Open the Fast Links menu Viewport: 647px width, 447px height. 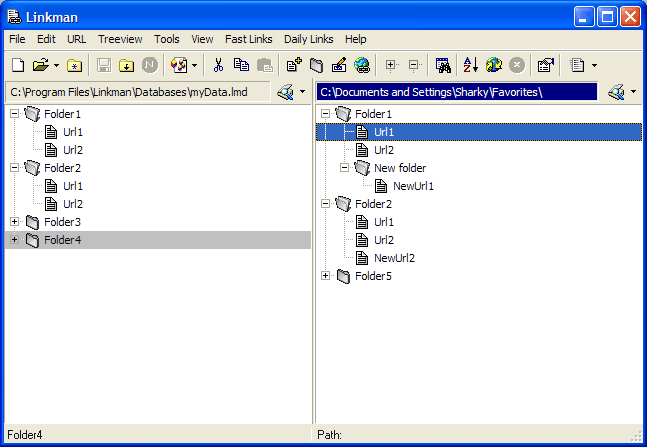[x=249, y=39]
